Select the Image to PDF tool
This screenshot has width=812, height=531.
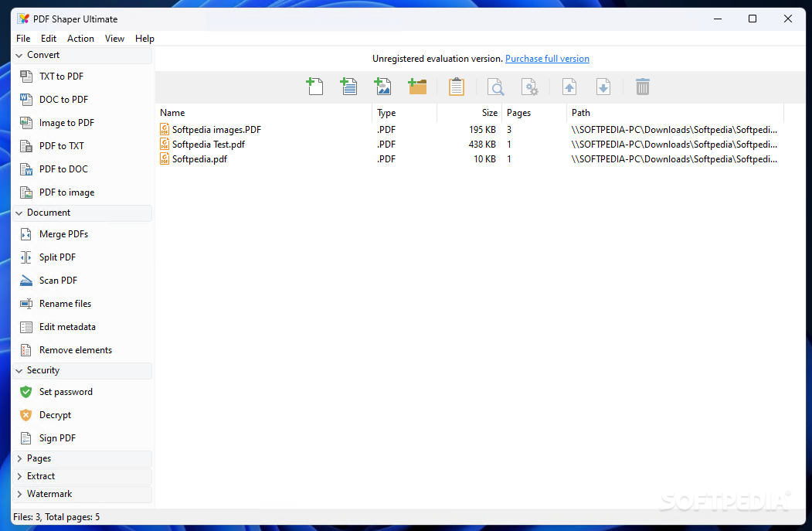(x=82, y=123)
